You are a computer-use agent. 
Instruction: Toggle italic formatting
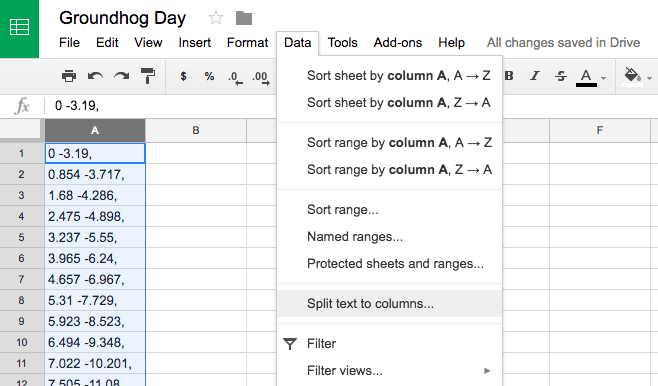coord(535,76)
